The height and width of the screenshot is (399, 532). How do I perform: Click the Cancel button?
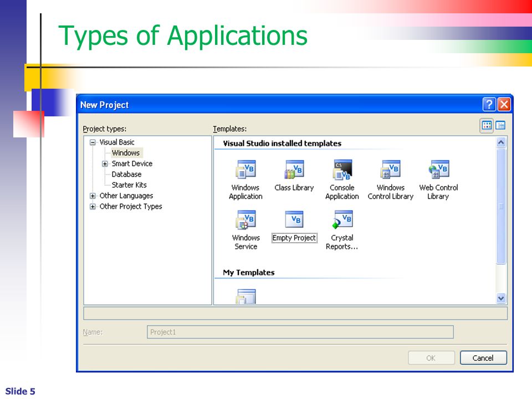click(x=483, y=358)
